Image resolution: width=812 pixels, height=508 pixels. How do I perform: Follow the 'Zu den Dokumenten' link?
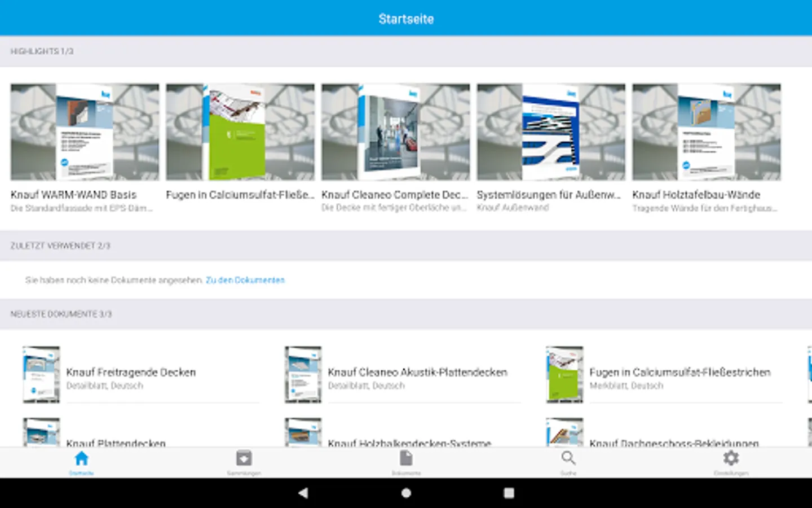click(245, 280)
